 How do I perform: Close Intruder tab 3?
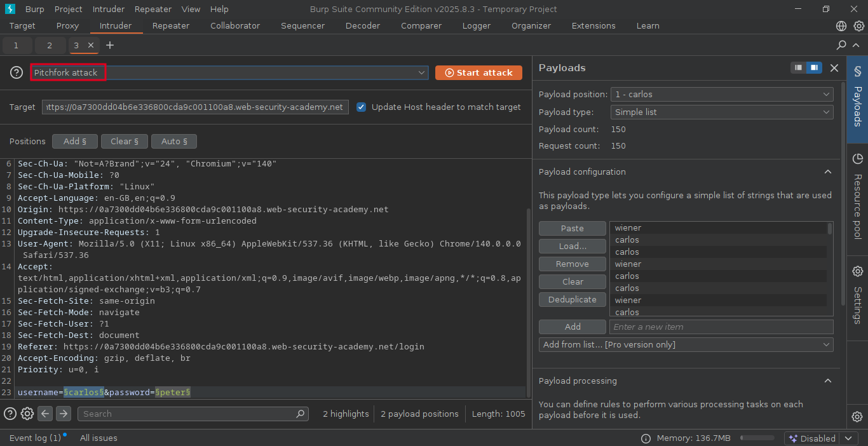point(91,45)
